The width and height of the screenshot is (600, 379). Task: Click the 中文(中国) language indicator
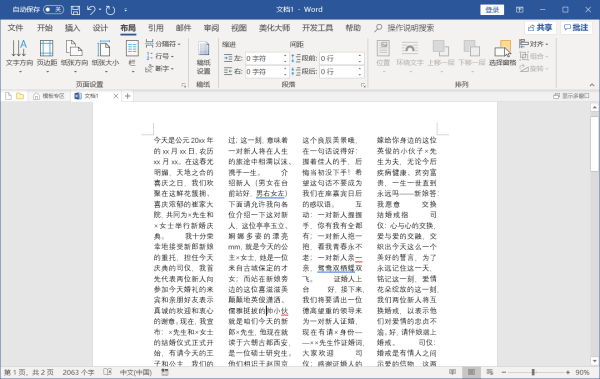click(x=136, y=372)
